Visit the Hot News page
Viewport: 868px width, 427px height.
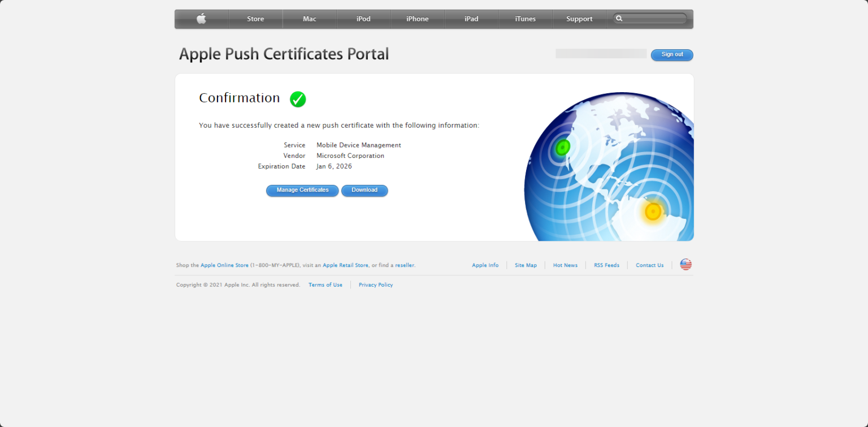point(565,265)
